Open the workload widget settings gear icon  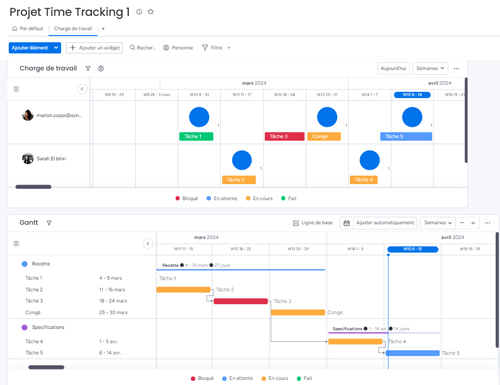(x=101, y=68)
